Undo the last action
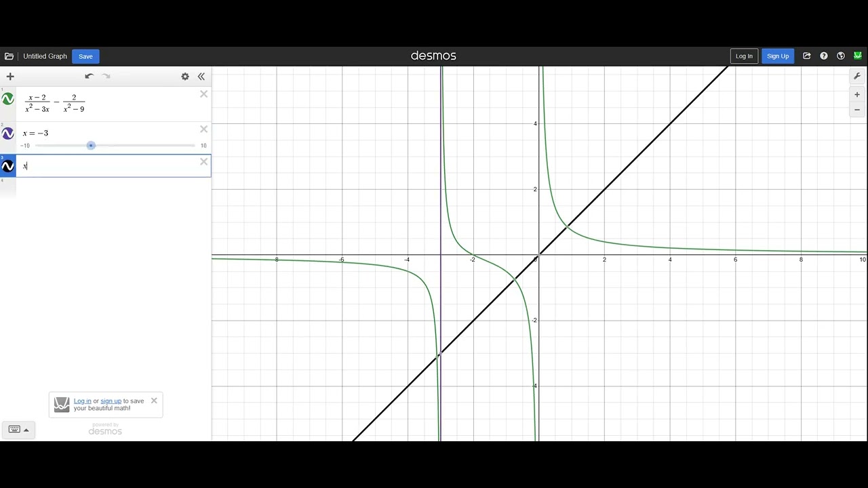The height and width of the screenshot is (488, 868). click(x=89, y=77)
